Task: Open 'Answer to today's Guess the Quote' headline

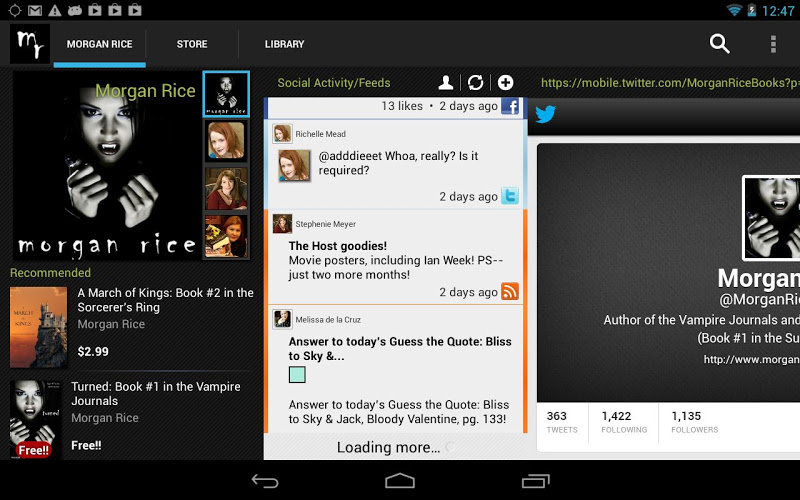Action: (400, 348)
